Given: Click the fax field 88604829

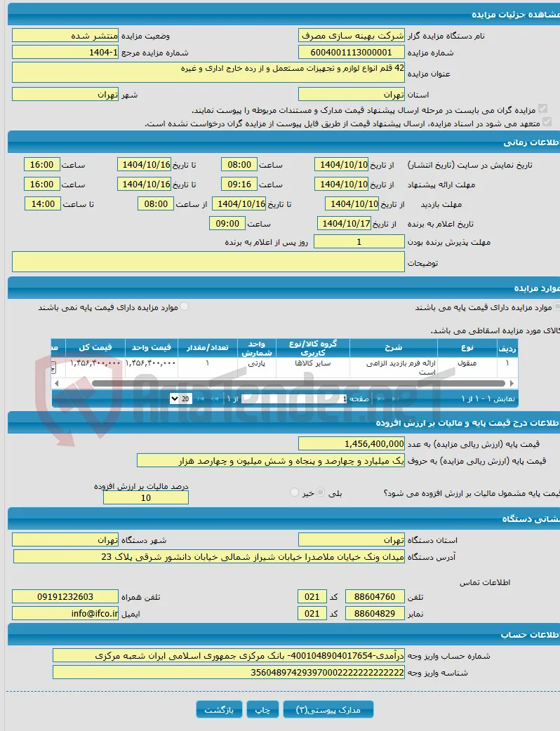Looking at the screenshot, I should (x=375, y=614).
